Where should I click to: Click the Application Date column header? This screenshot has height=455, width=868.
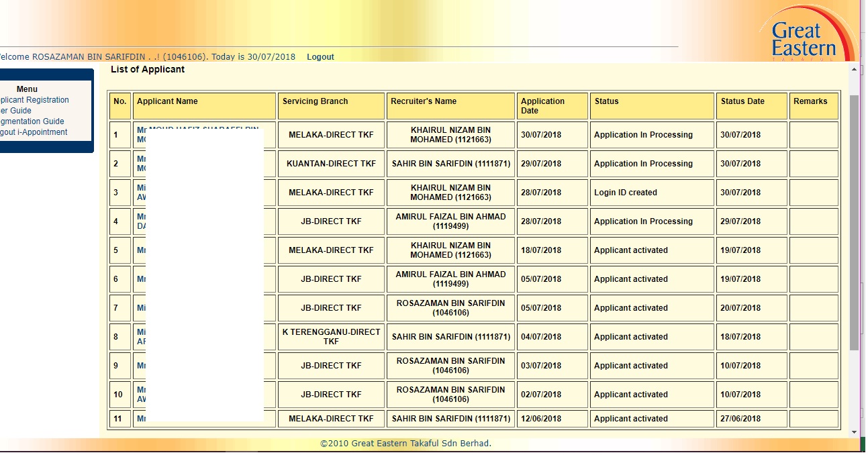tap(542, 106)
